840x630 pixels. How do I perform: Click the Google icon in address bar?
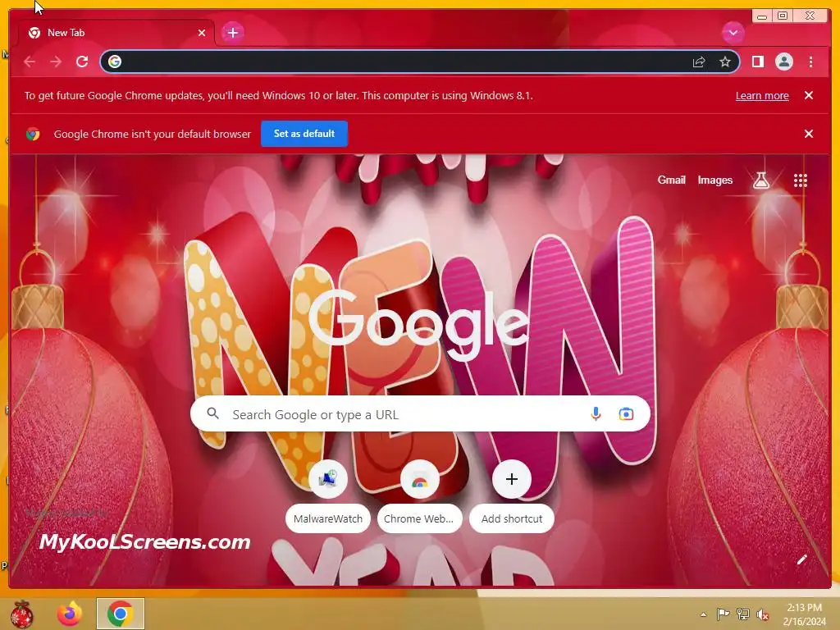pos(115,62)
